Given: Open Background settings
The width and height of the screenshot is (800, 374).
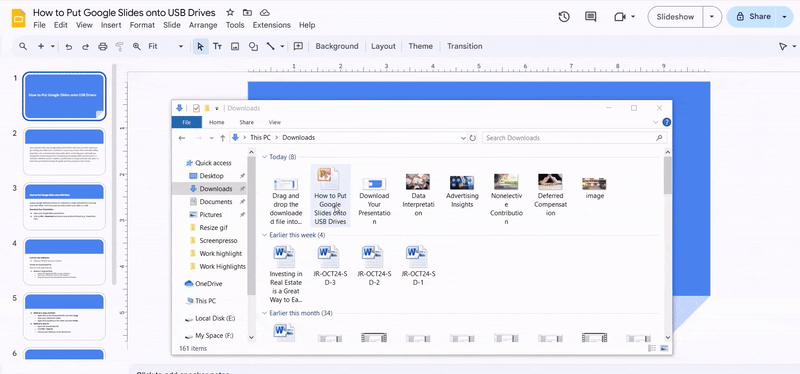Looking at the screenshot, I should point(337,46).
